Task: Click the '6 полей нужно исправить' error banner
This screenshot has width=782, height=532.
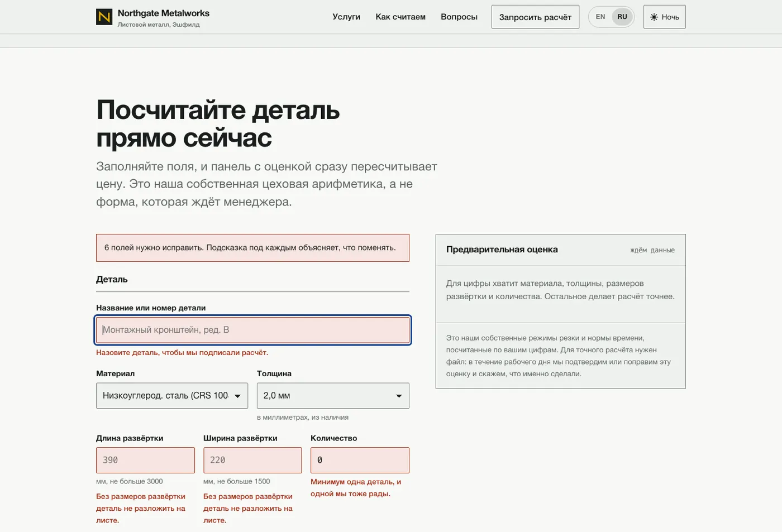Action: click(x=252, y=248)
